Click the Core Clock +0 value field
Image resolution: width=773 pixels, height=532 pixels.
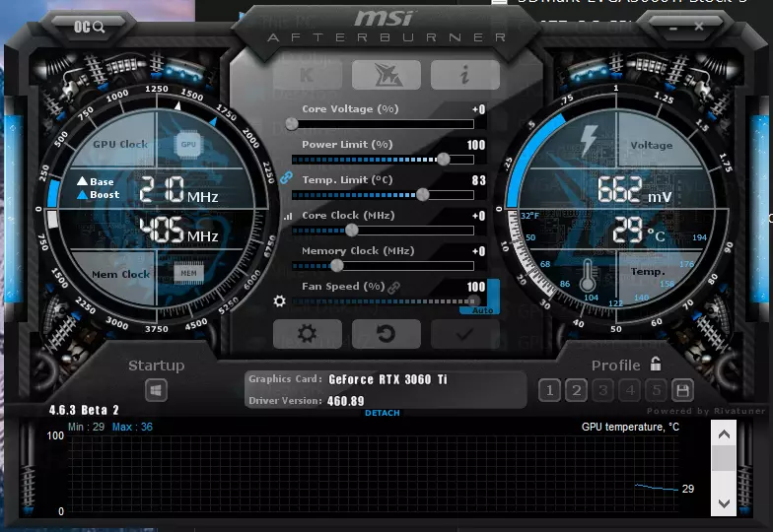pos(478,216)
